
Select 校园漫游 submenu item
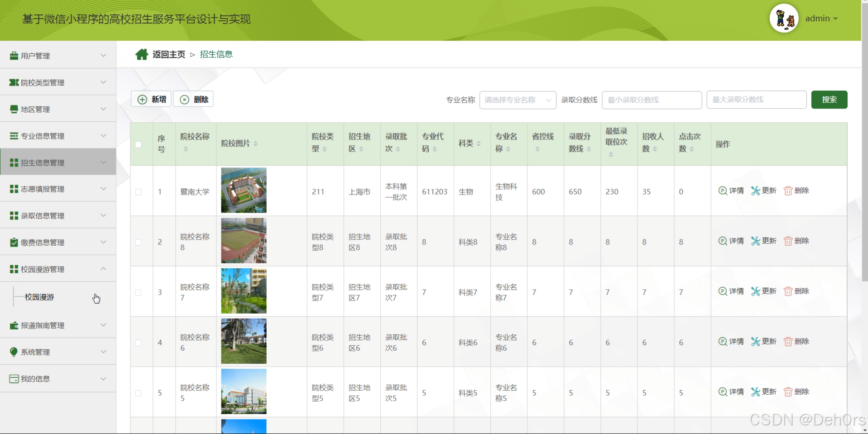(x=39, y=297)
